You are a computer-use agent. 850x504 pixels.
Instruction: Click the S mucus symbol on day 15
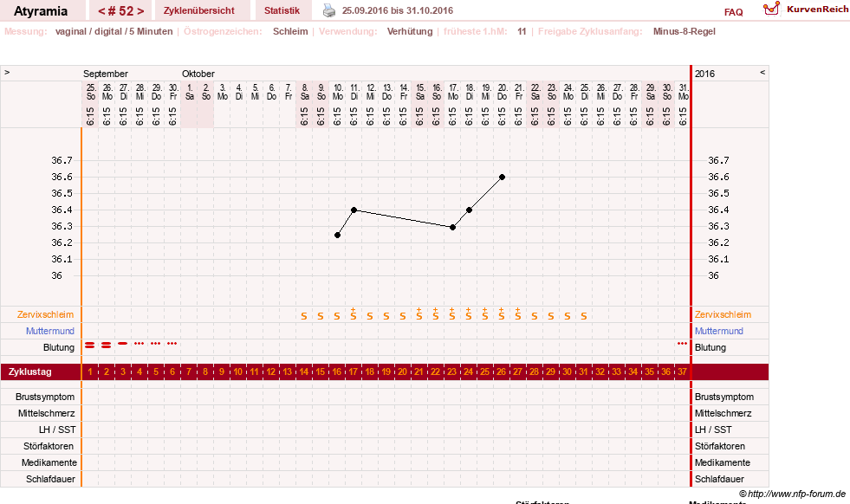tap(321, 316)
